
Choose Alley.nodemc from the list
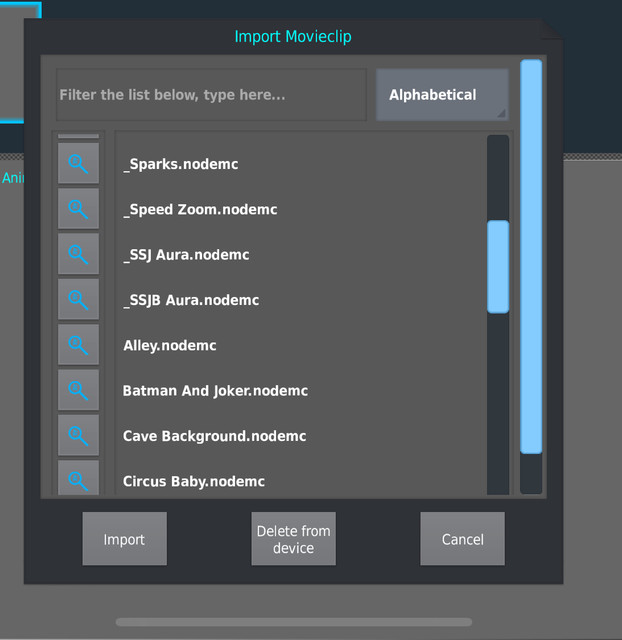click(x=301, y=345)
